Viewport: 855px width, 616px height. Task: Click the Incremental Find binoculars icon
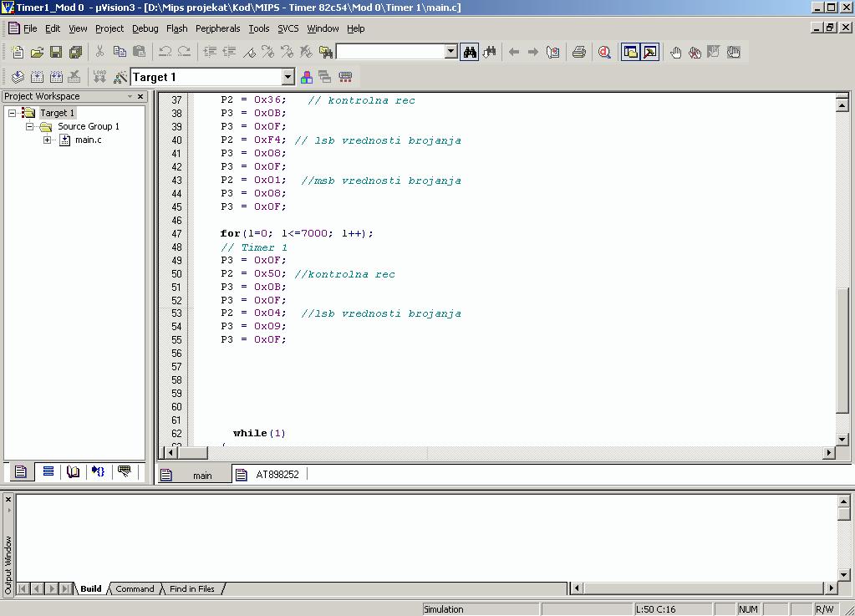pos(490,52)
